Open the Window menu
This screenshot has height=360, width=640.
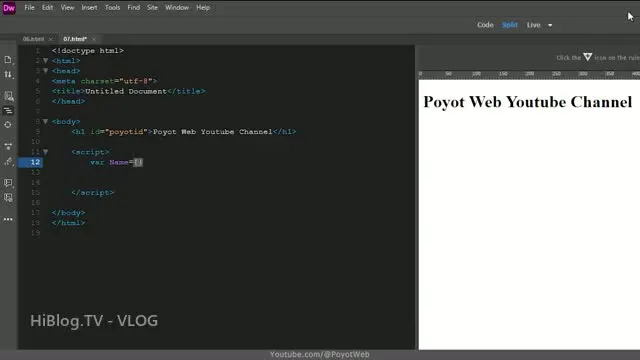tap(177, 8)
